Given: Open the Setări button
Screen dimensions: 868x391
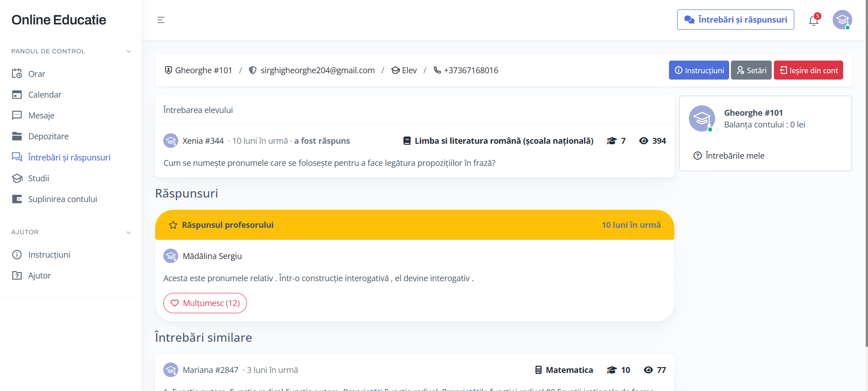Looking at the screenshot, I should pyautogui.click(x=751, y=70).
